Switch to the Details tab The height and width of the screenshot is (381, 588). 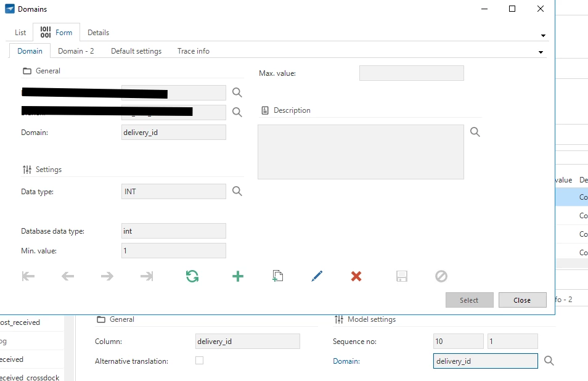(x=98, y=33)
